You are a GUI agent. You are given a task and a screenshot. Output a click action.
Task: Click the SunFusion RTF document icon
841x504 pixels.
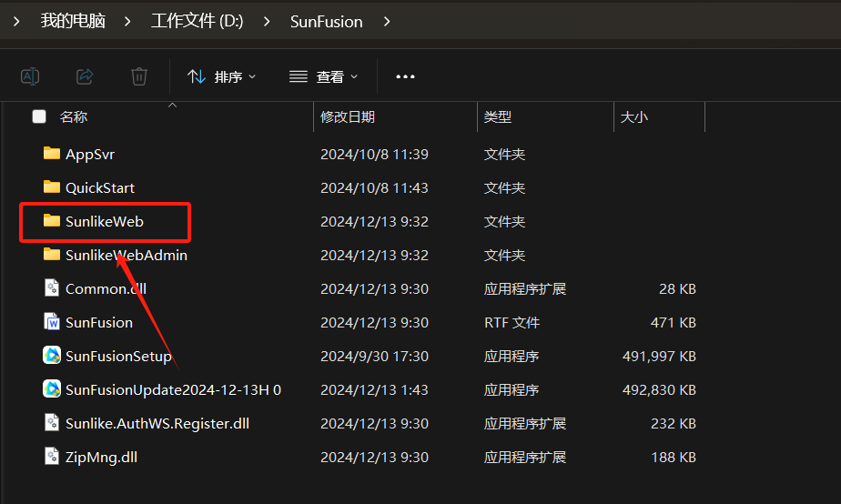click(52, 322)
